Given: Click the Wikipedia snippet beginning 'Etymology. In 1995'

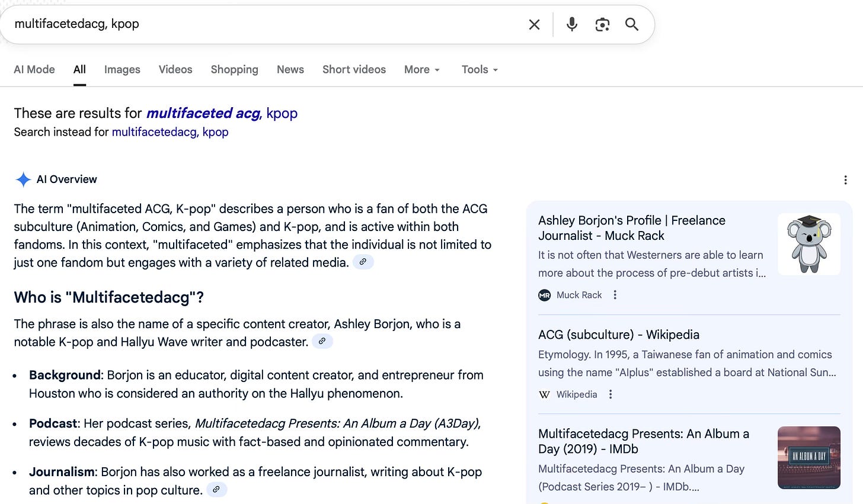Looking at the screenshot, I should click(687, 364).
